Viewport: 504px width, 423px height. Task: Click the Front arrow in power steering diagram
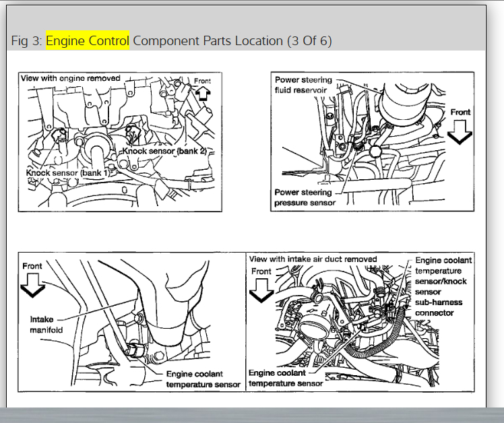[x=460, y=132]
